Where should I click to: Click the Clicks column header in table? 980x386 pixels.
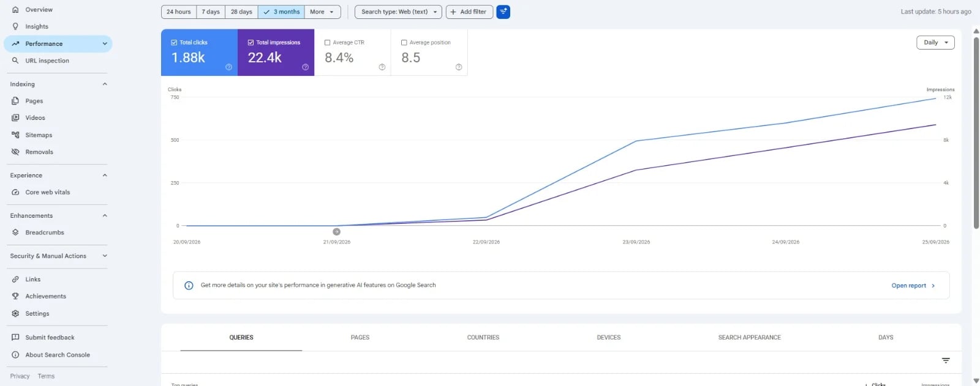click(x=878, y=384)
